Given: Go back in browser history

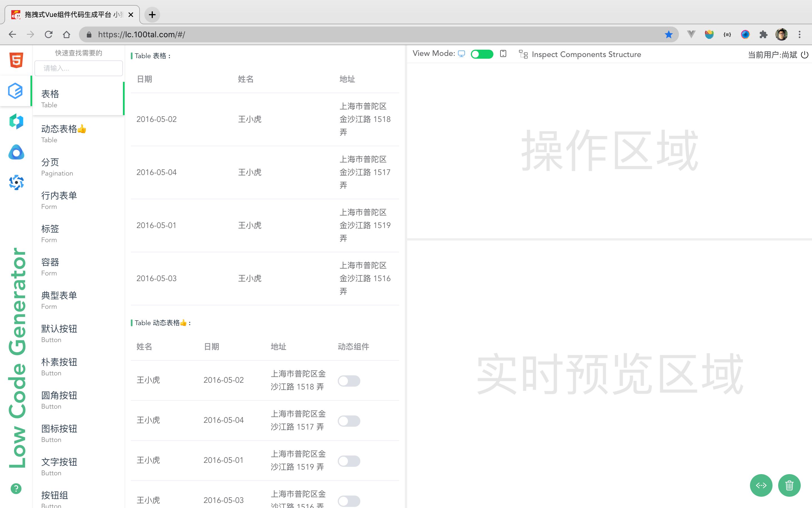Looking at the screenshot, I should pyautogui.click(x=12, y=34).
